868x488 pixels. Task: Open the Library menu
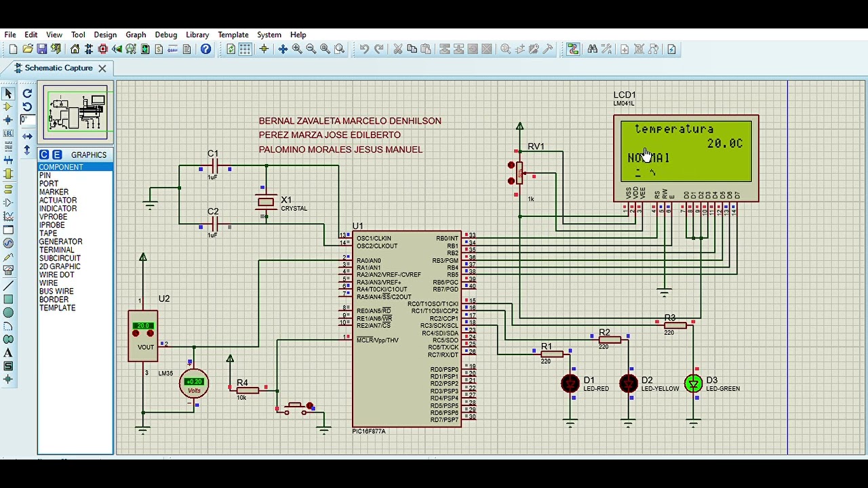click(197, 35)
